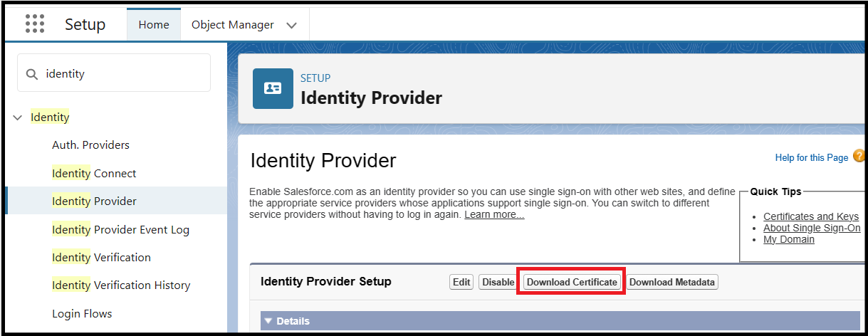This screenshot has width=868, height=336.
Task: Open the My Domain quick tip
Action: [789, 239]
